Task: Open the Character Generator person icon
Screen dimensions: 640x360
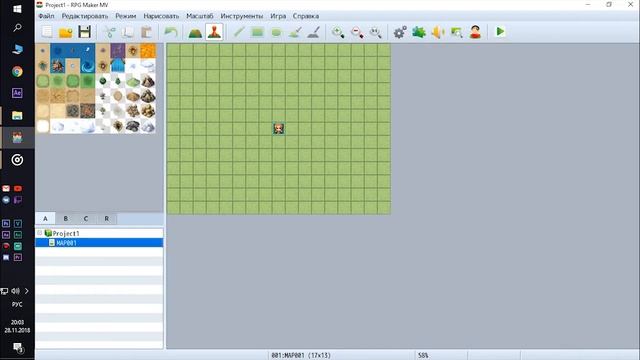Action: point(475,32)
